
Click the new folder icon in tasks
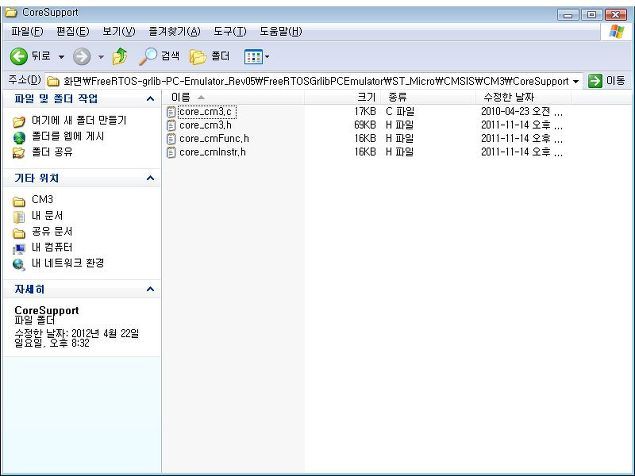[19, 121]
